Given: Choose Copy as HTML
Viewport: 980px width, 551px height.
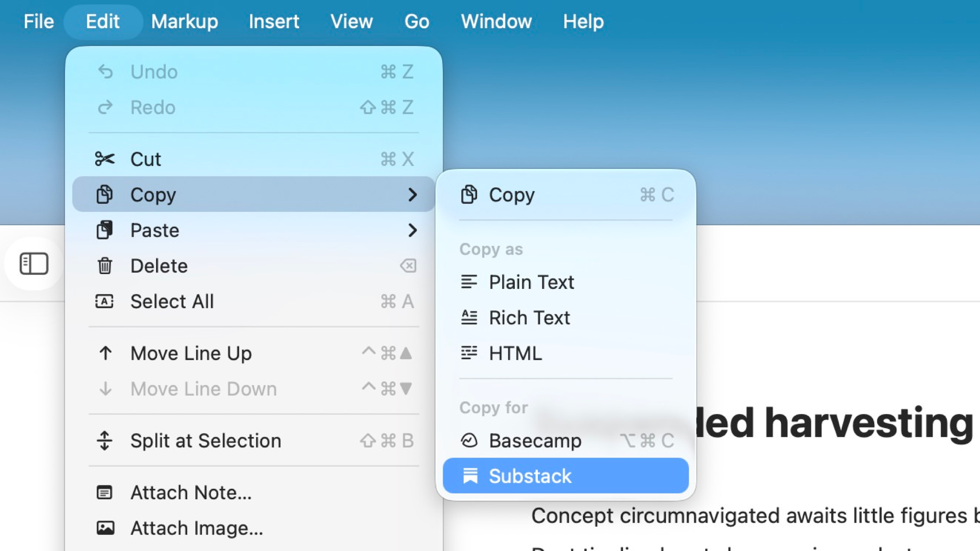Looking at the screenshot, I should point(514,353).
